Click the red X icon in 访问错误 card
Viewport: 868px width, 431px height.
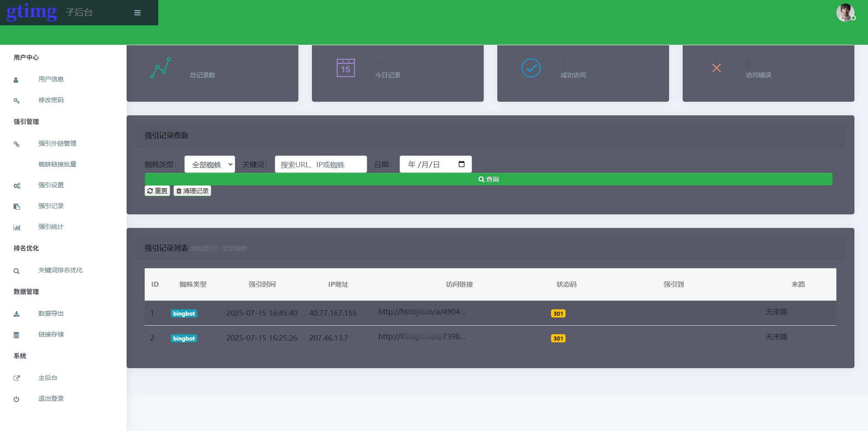[x=717, y=68]
